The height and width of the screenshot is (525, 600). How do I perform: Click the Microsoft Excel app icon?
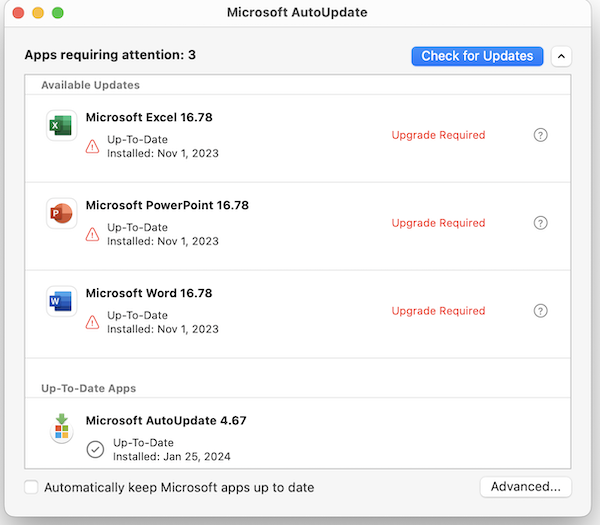click(61, 125)
